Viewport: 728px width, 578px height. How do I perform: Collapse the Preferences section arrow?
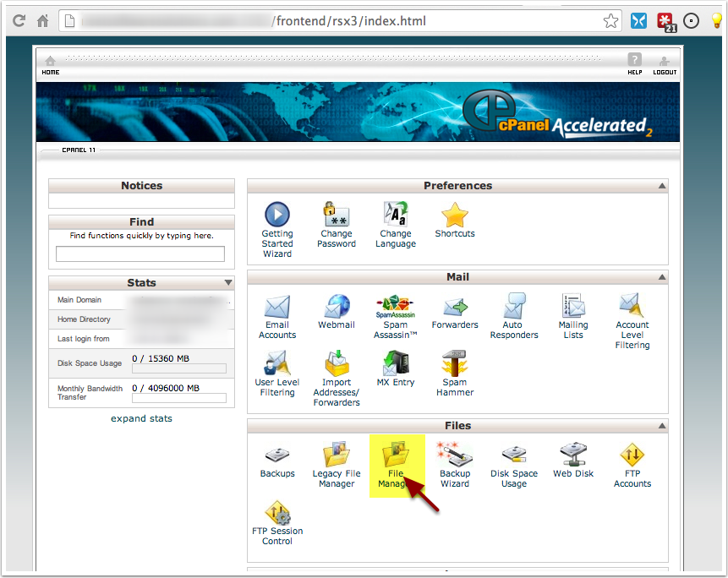[x=662, y=186]
